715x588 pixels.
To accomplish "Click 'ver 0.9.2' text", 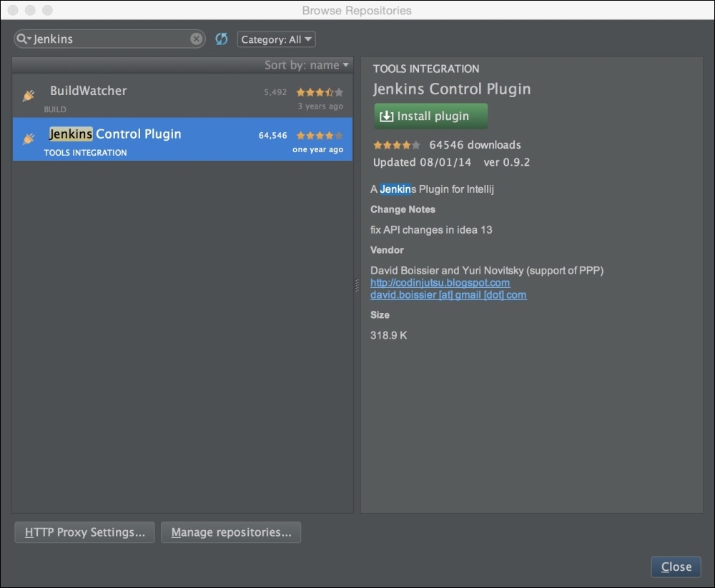I will pyautogui.click(x=507, y=162).
